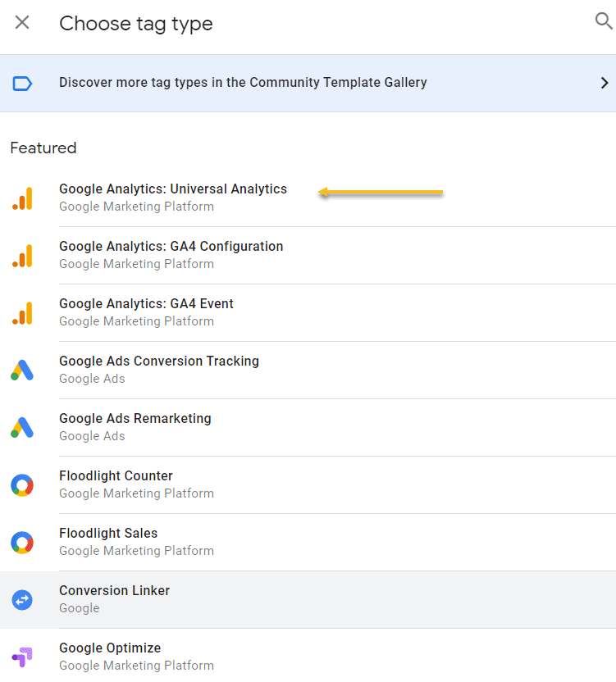
Task: Click the Floodlight Sales ring icon
Action: pos(22,543)
